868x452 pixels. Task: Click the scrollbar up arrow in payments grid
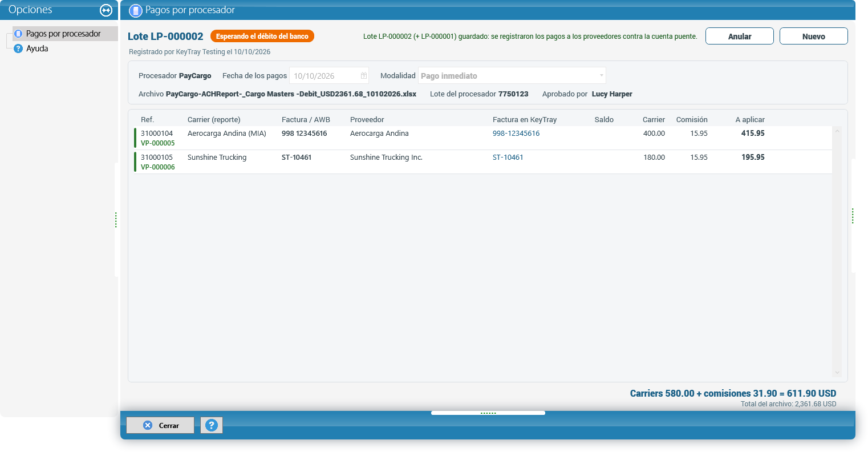click(837, 131)
